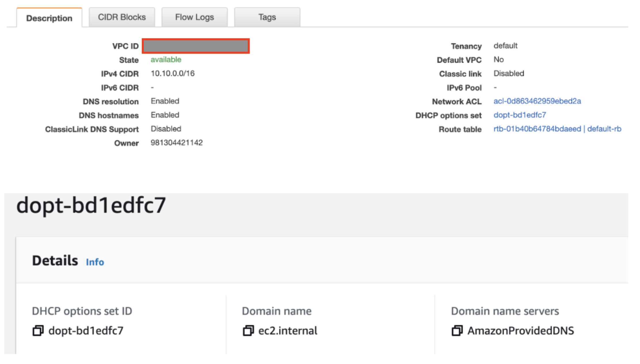Viewport: 640px width, 364px height.
Task: View the Tags tab
Action: tap(267, 17)
